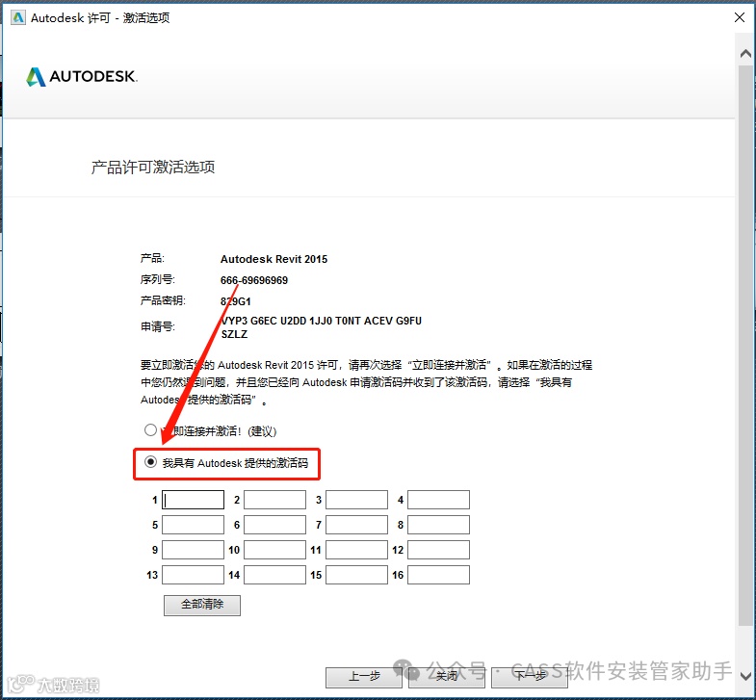Click the request code line ending G9FU
This screenshot has width=756, height=700.
pyautogui.click(x=321, y=321)
